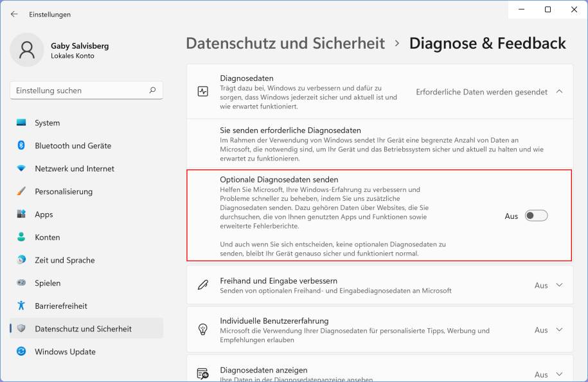Screen dimensions: 588x382
Task: Enable Optionale Diagnosedaten senden
Action: (537, 216)
